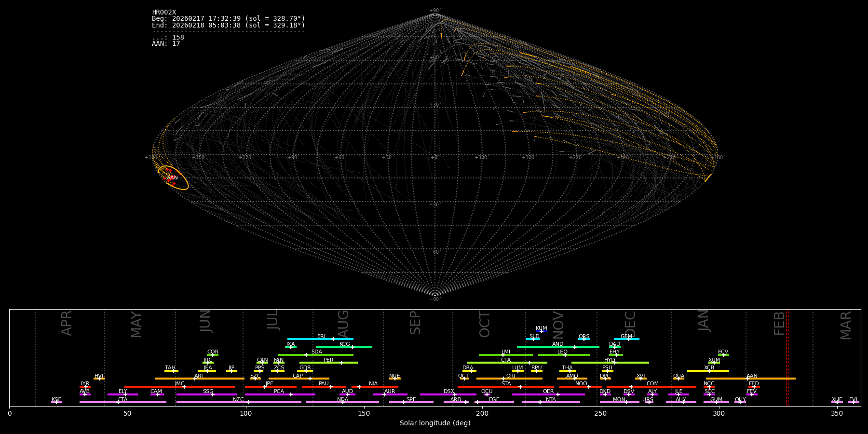
Task: Select the NTA shower label
Action: [551, 400]
